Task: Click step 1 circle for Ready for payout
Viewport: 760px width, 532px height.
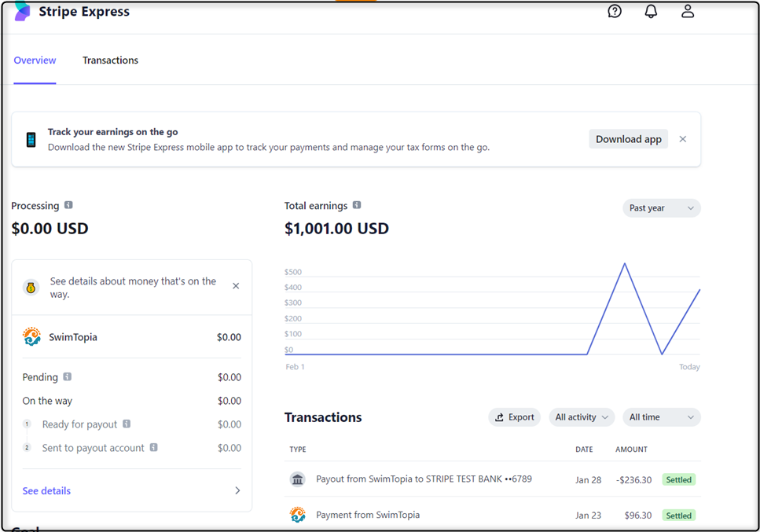Action: (x=27, y=424)
